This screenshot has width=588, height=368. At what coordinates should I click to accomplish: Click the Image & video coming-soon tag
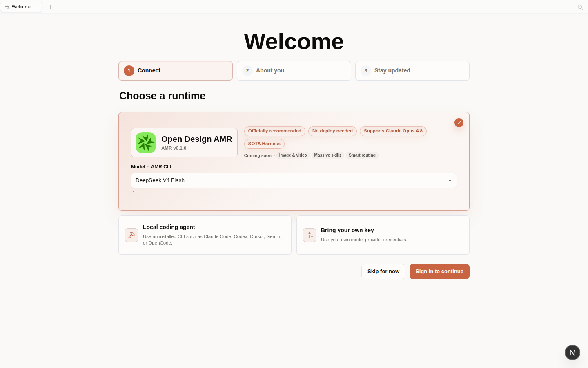(x=293, y=155)
